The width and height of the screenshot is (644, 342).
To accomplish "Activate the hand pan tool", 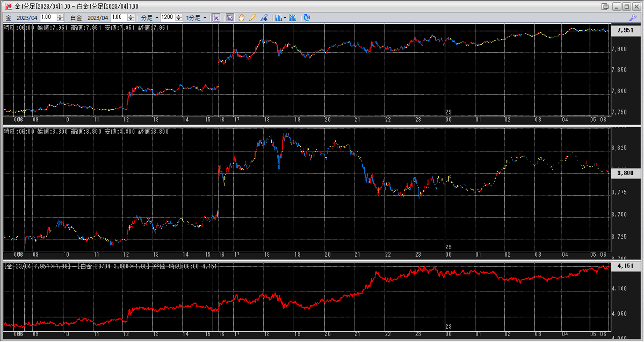I will tap(241, 18).
